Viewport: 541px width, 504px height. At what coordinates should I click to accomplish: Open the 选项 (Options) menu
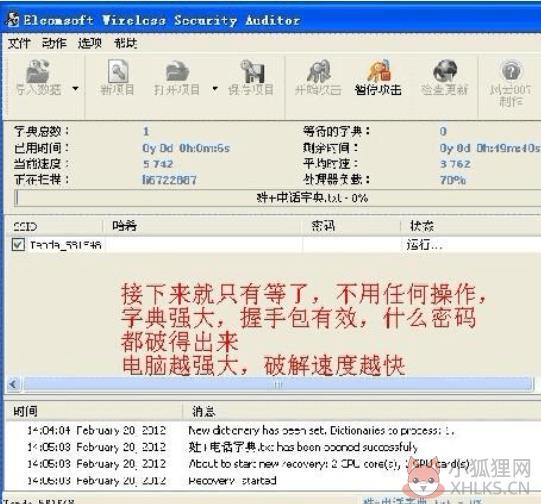pyautogui.click(x=90, y=43)
